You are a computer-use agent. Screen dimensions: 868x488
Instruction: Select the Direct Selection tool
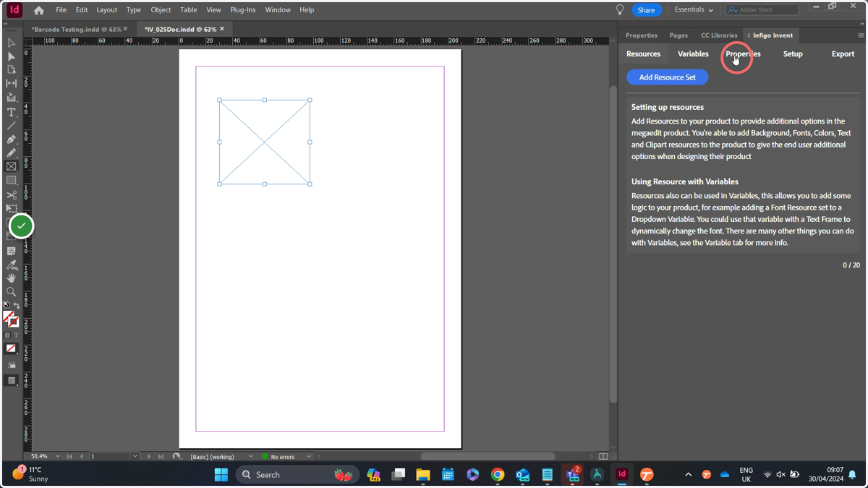click(11, 56)
